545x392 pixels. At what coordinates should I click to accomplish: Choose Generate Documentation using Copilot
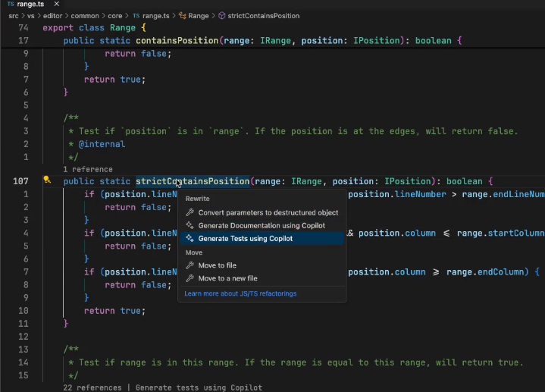click(262, 226)
